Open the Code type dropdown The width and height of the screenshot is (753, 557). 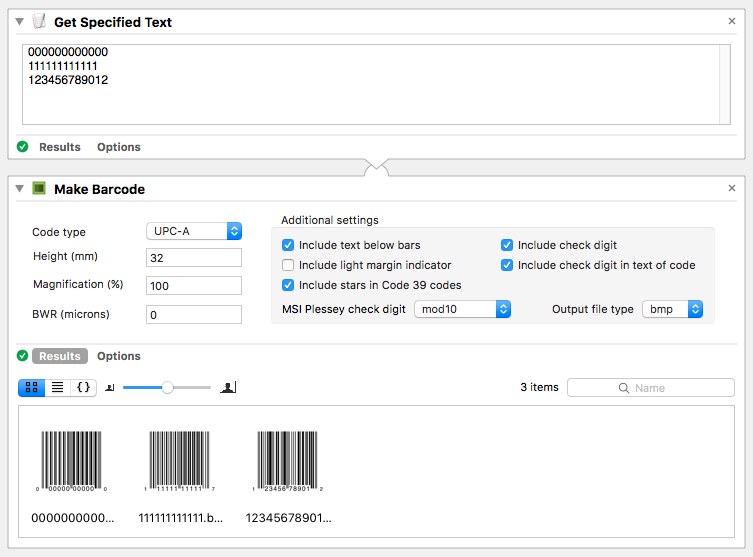pos(194,231)
